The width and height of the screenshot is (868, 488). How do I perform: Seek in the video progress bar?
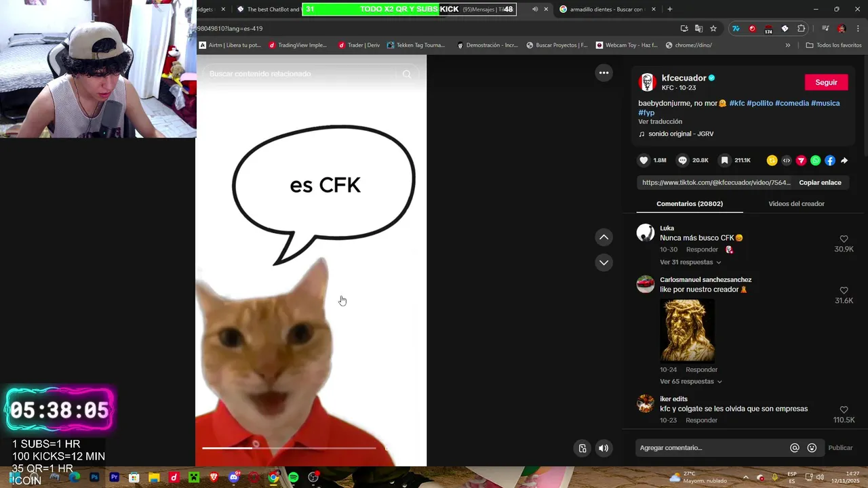click(x=290, y=448)
